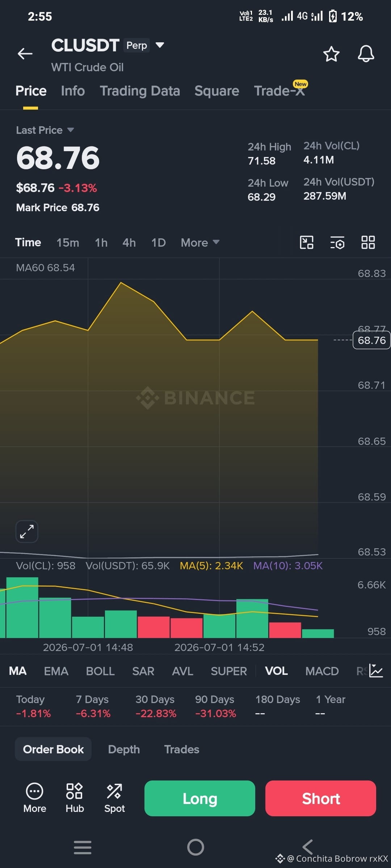Tap the red Short button
391x868 pixels.
click(321, 798)
